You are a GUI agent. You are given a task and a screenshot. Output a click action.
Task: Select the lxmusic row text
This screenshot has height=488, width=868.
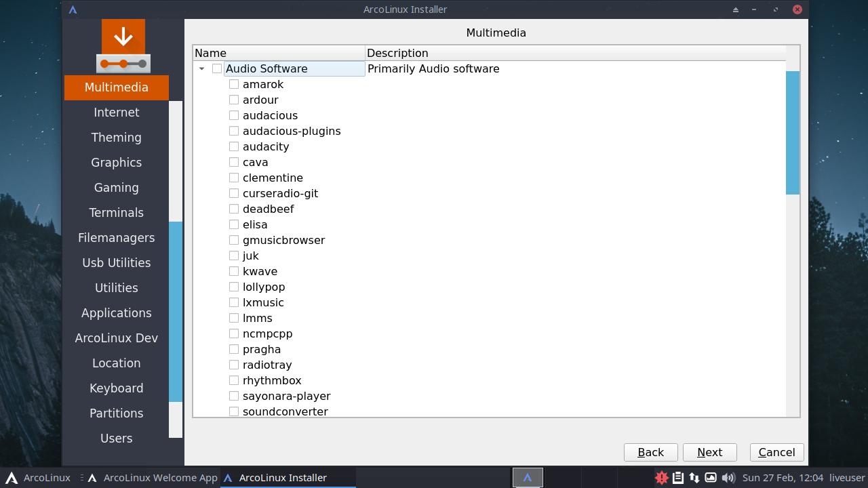263,302
